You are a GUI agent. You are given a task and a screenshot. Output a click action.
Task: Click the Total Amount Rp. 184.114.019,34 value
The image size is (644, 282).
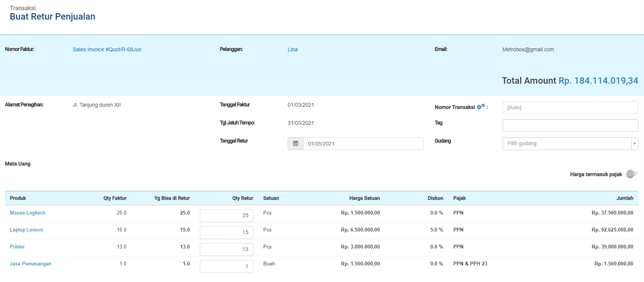click(x=598, y=81)
